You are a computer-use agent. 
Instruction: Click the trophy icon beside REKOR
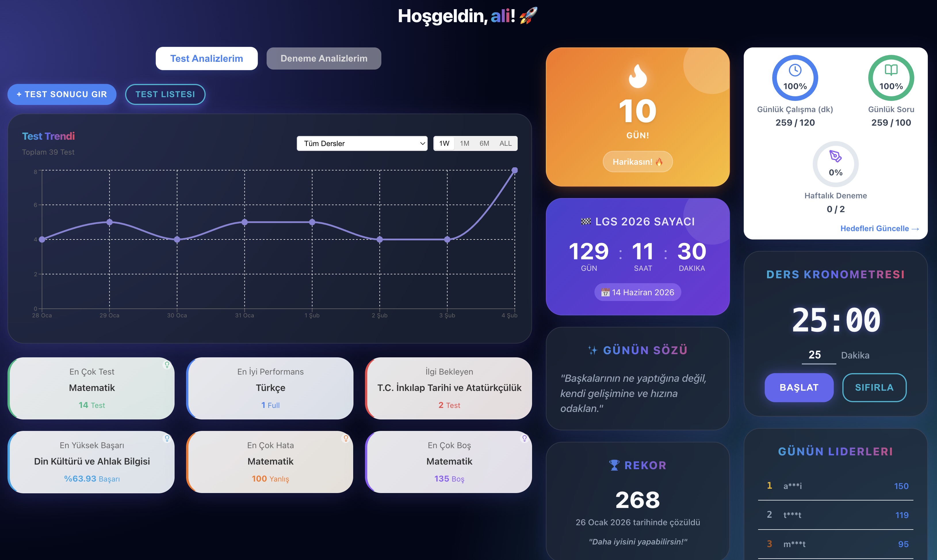(614, 465)
